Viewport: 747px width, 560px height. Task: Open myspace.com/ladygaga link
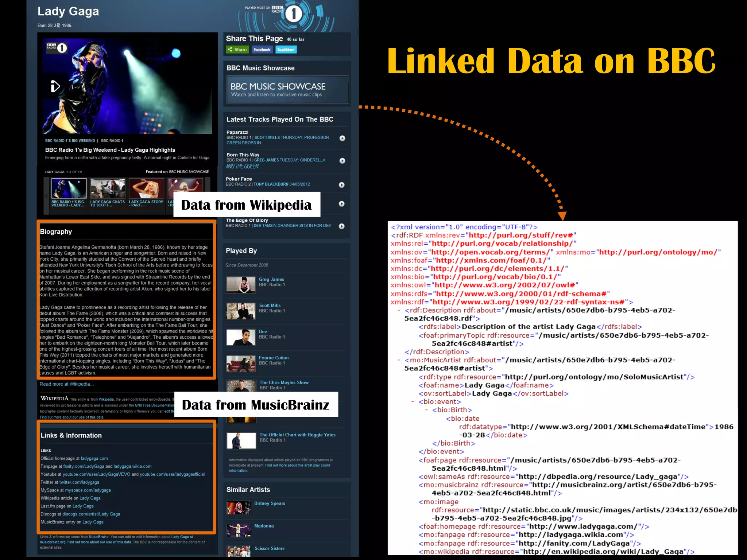click(x=88, y=490)
